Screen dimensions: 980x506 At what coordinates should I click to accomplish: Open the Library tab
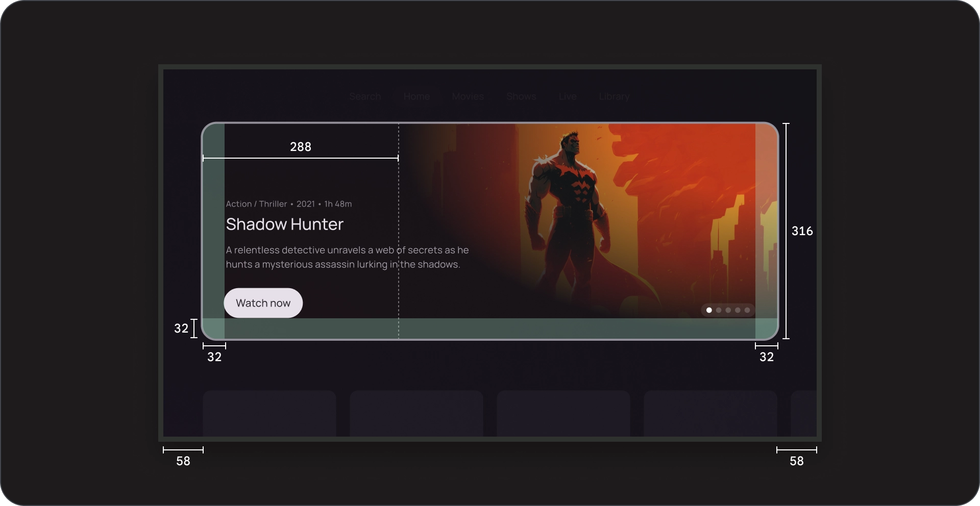pos(614,96)
